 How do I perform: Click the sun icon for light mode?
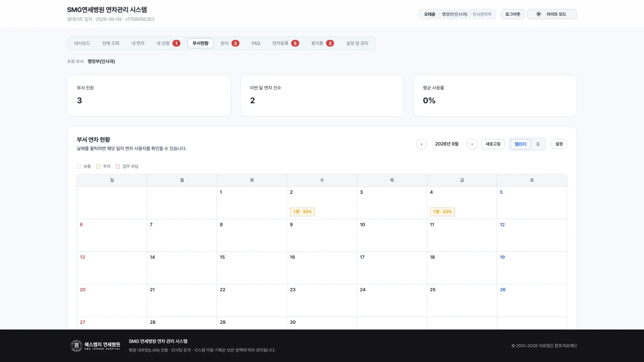539,14
